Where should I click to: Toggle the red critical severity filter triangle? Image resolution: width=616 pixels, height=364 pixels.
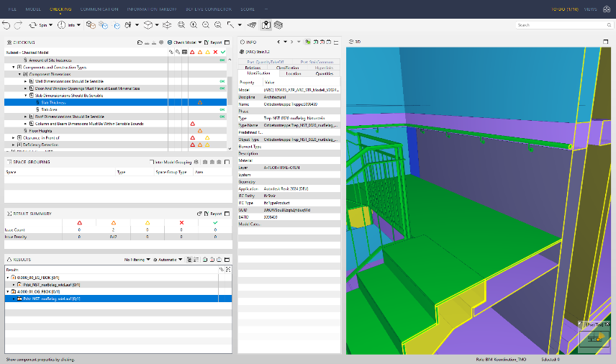click(192, 52)
